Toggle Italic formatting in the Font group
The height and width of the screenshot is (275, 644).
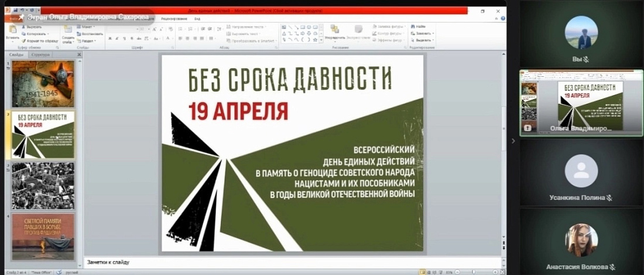[x=117, y=38]
